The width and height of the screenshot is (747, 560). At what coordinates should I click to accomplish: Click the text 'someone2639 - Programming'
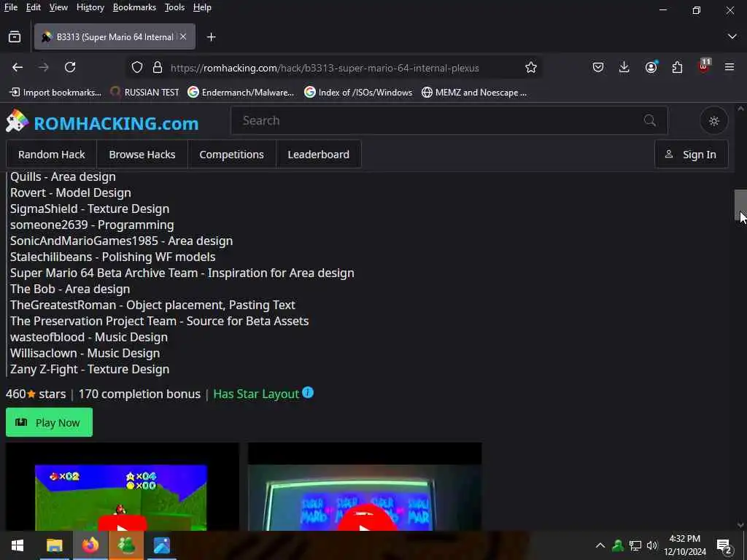point(92,225)
